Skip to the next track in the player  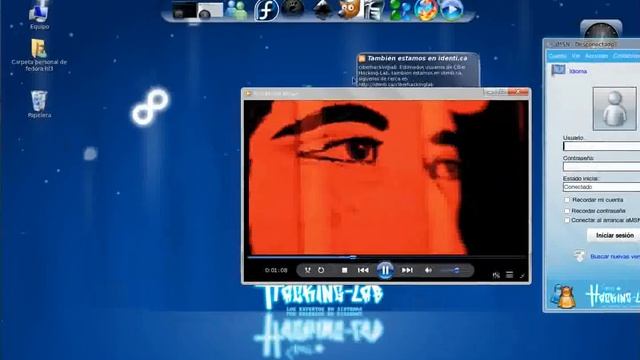[407, 270]
